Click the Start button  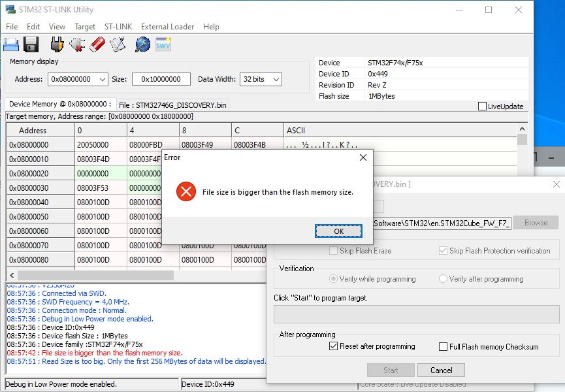click(391, 370)
